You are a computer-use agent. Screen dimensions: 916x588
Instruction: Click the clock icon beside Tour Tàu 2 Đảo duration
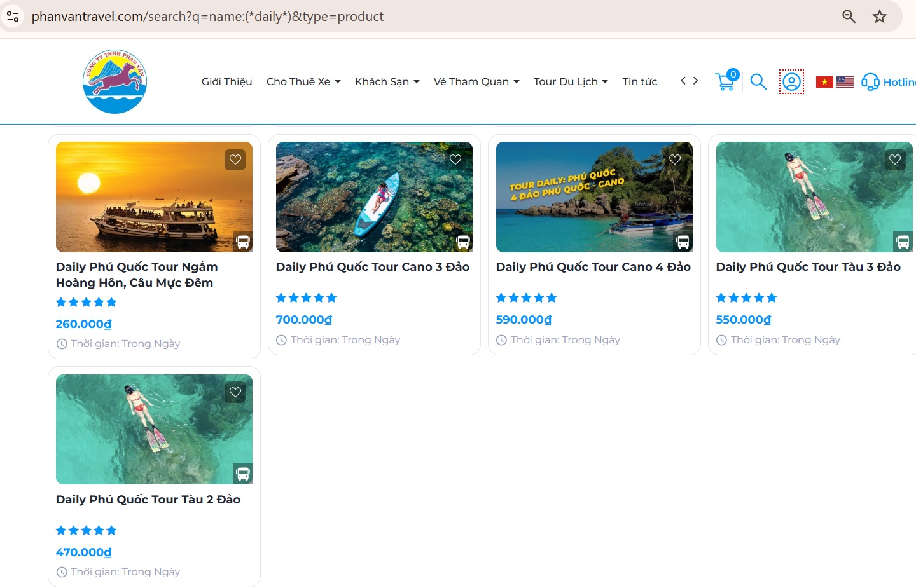(61, 571)
